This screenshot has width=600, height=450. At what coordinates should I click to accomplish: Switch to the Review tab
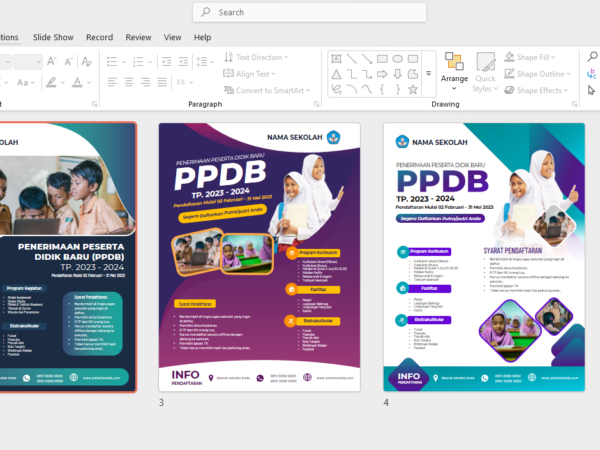[x=138, y=37]
